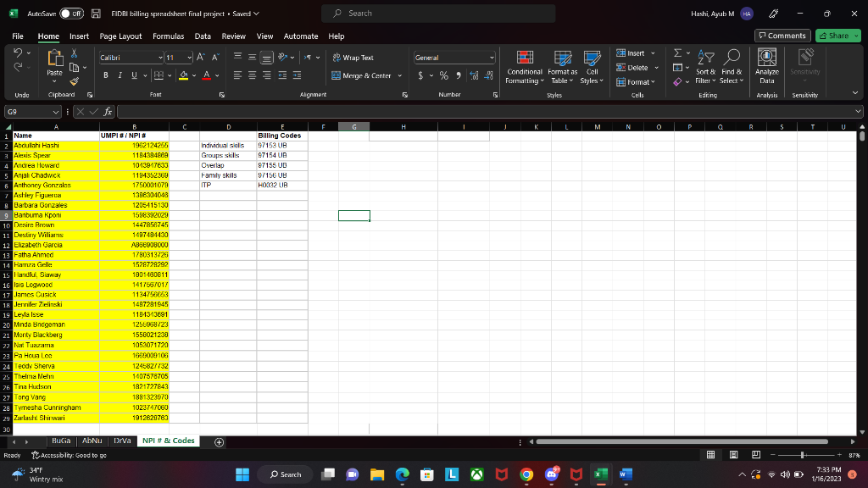Open the Page Layout tab

(120, 36)
